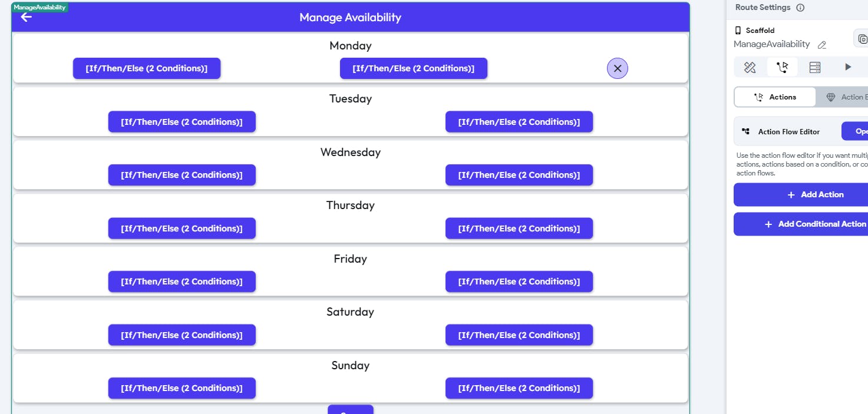Switch to the Action Blocks tab
The image size is (868, 414).
[x=846, y=97]
